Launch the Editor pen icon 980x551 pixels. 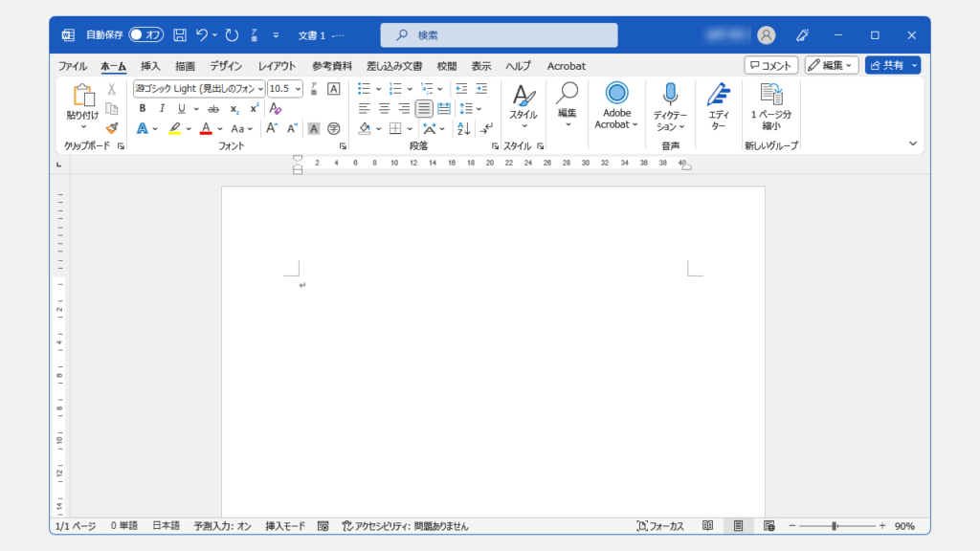(718, 94)
